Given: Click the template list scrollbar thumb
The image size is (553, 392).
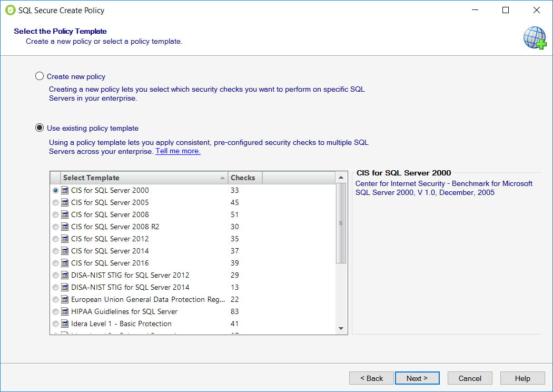Looking at the screenshot, I should click(341, 223).
